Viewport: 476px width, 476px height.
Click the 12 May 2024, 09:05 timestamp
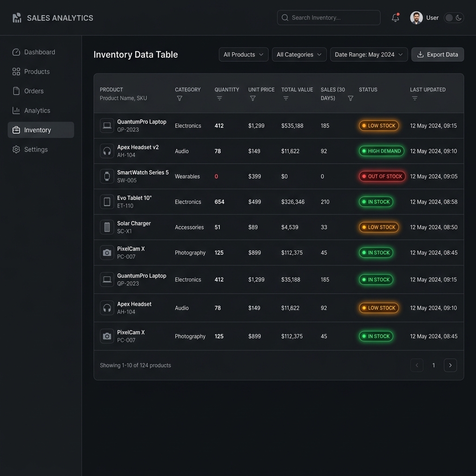pos(434,176)
